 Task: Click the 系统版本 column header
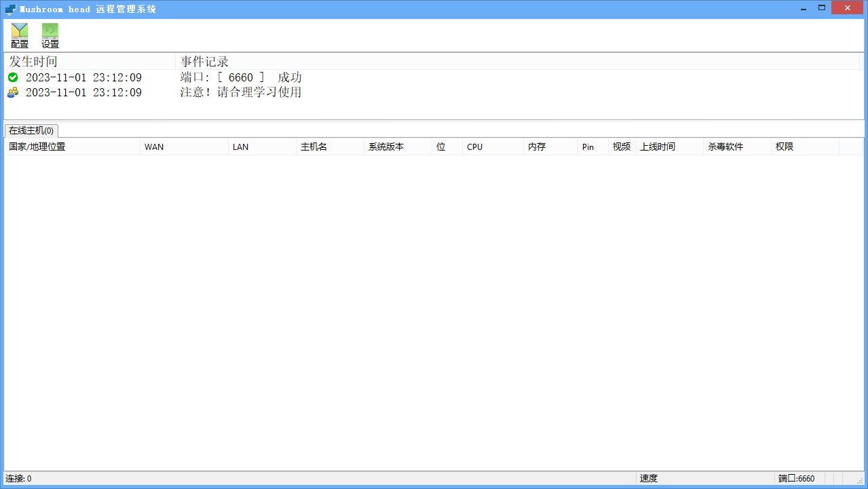tap(385, 146)
